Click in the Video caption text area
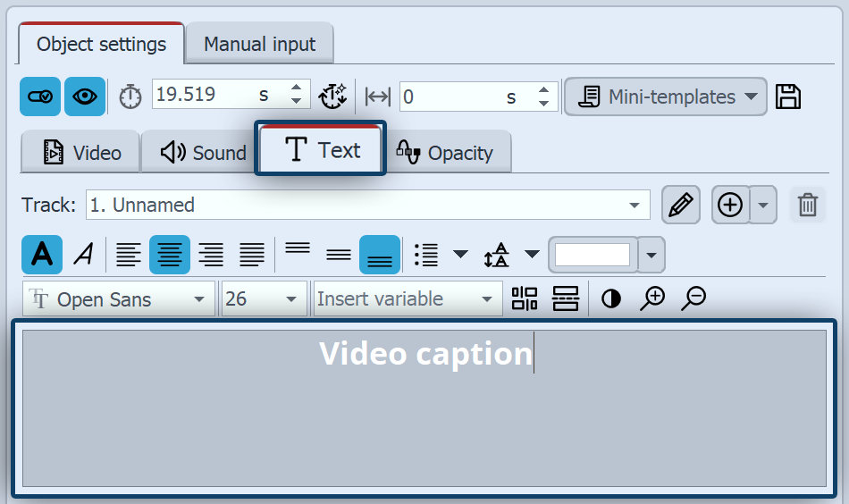 coord(424,408)
